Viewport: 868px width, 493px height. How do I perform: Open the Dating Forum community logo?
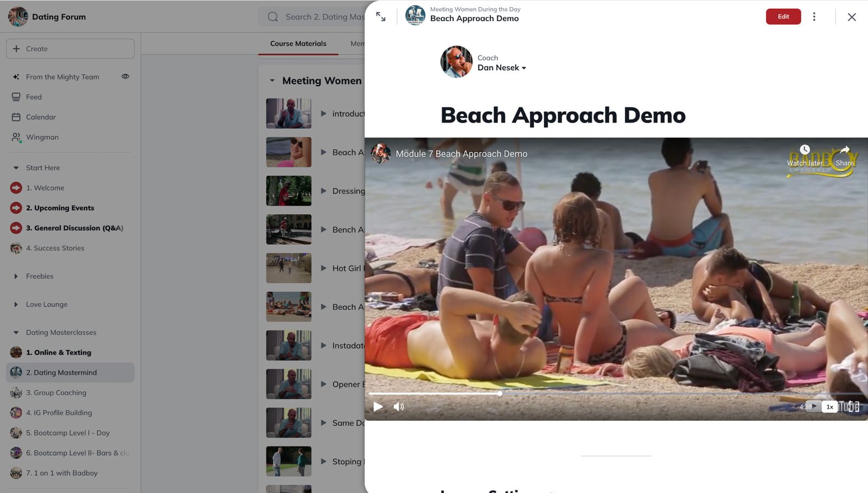pos(18,17)
